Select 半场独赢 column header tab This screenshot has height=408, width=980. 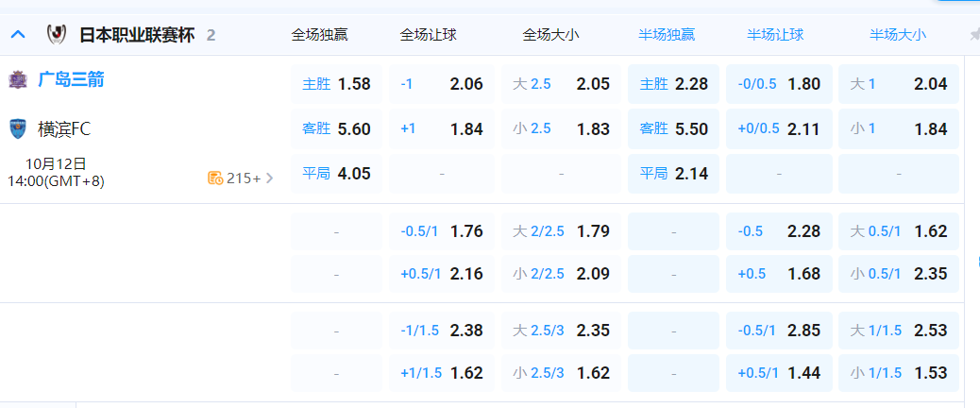(x=667, y=35)
